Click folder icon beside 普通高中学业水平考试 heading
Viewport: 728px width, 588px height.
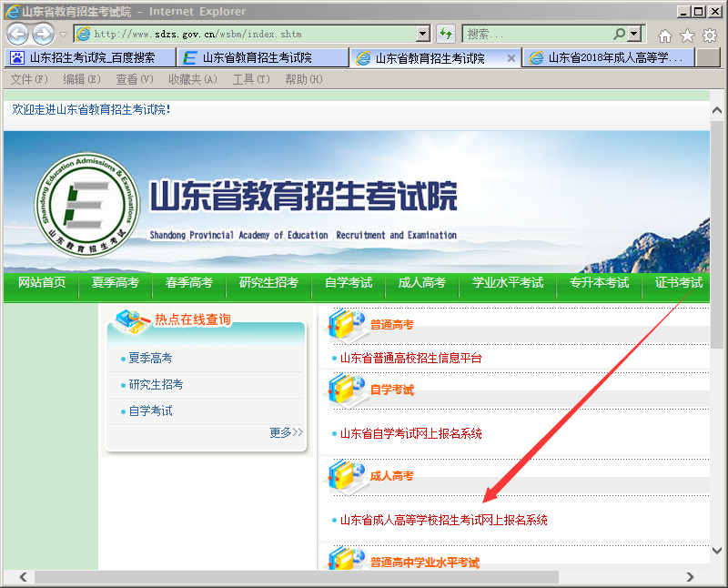(x=345, y=559)
